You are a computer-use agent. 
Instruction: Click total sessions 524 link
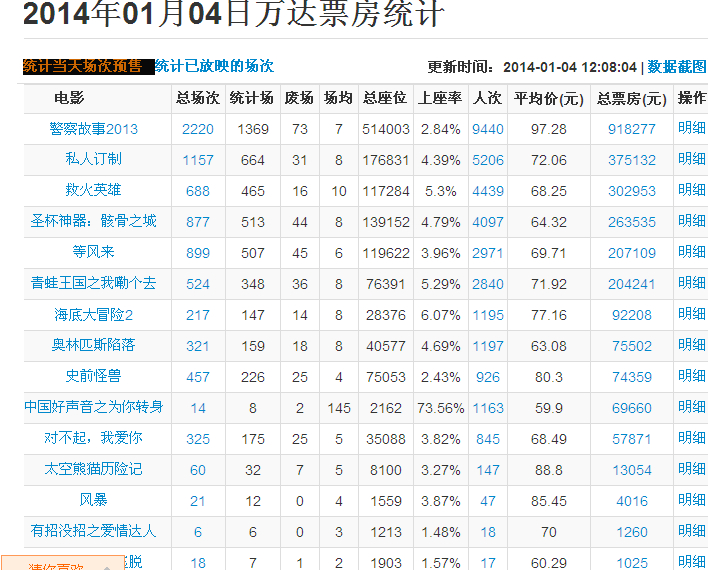[198, 284]
